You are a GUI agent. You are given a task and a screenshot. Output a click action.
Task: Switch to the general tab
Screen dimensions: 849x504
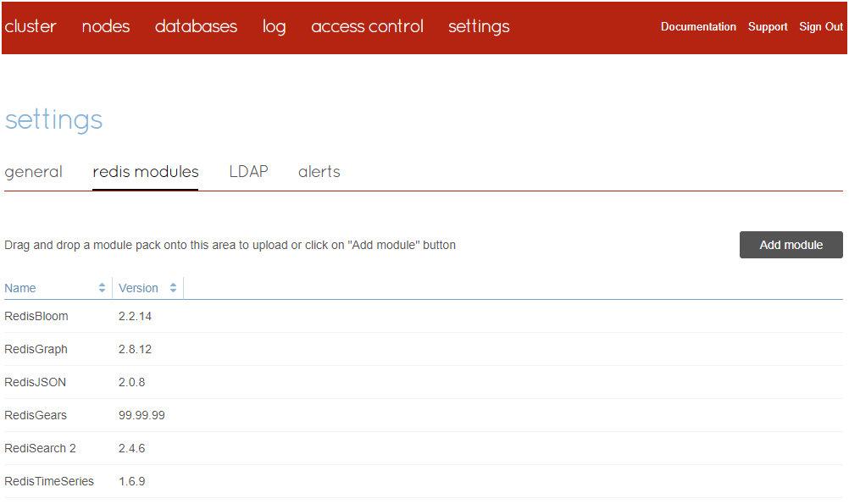click(34, 172)
